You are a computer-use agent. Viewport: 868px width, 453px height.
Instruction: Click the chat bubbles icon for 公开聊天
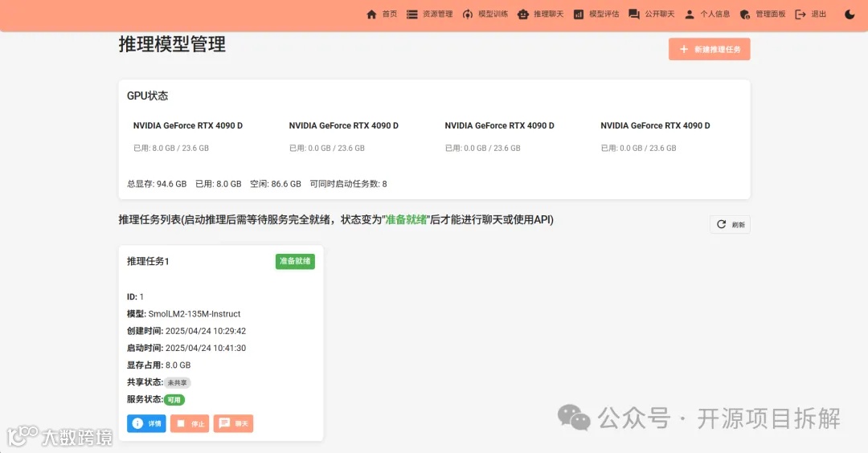point(634,14)
